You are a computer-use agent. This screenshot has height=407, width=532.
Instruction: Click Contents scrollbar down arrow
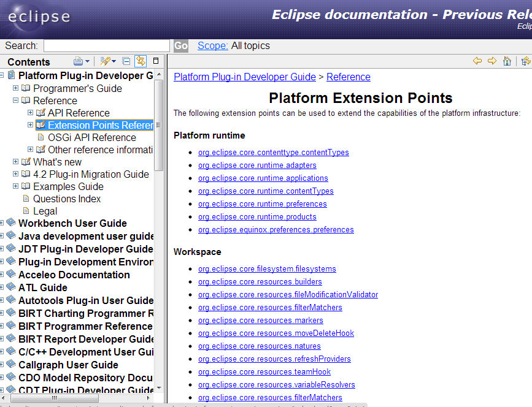point(159,389)
